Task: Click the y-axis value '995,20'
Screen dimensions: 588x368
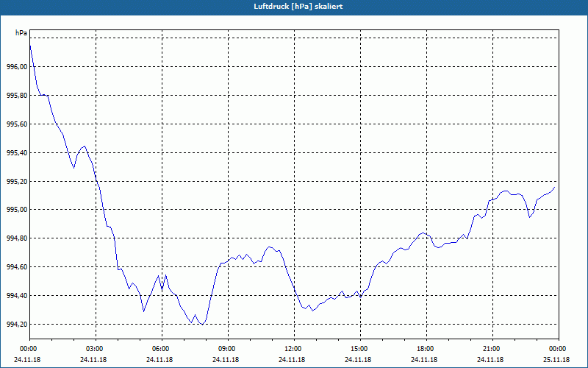Action: 17,181
